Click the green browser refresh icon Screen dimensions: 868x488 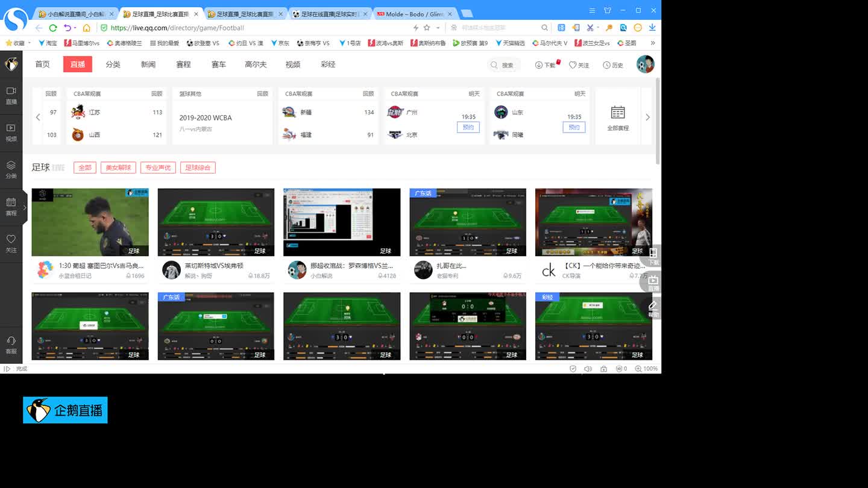pos(53,28)
